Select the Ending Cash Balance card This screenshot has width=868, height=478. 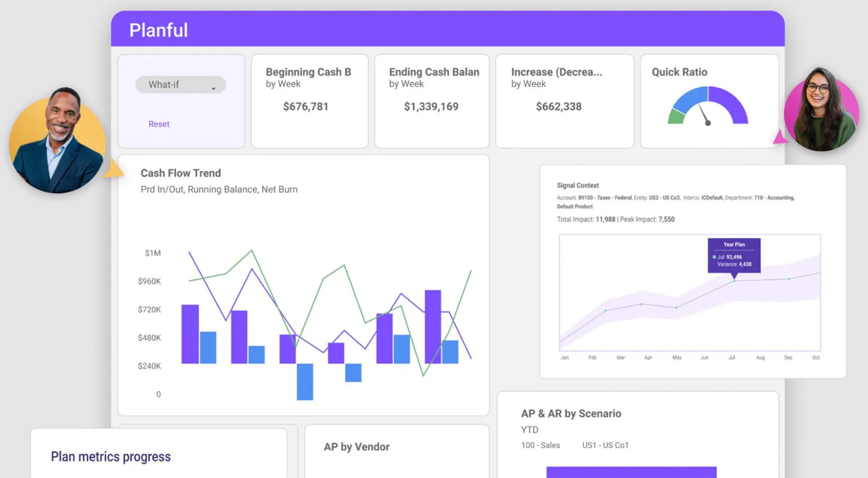[x=432, y=101]
